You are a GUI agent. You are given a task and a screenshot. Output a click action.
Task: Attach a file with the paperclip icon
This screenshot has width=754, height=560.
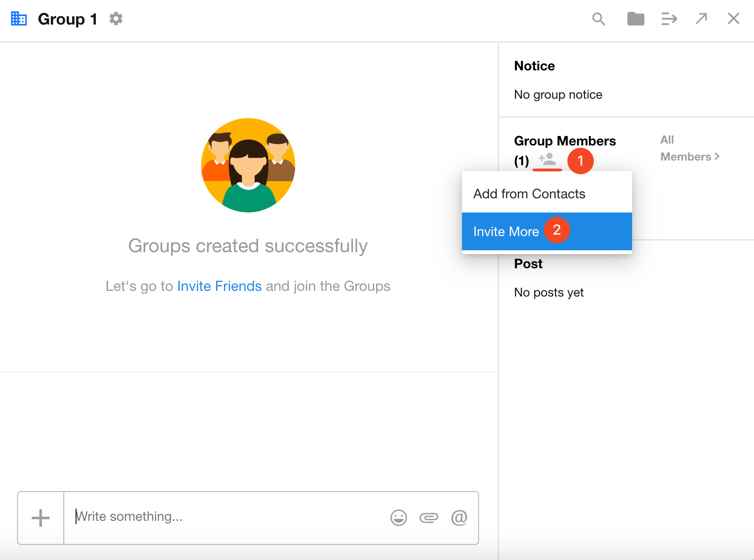coord(428,518)
